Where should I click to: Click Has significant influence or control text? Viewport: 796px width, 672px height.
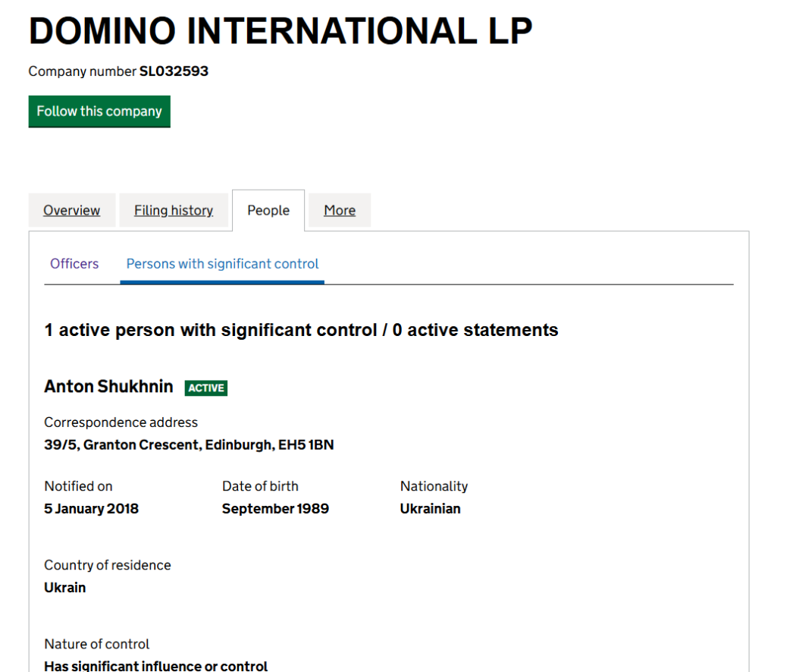pos(155,666)
